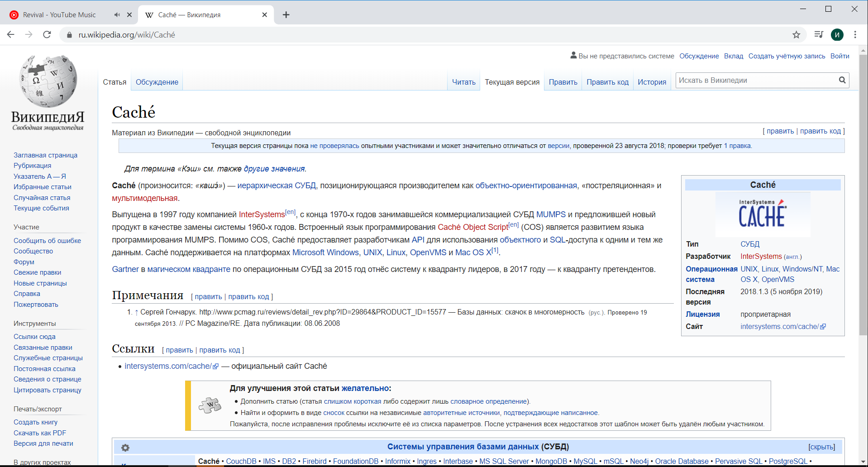Click the InterSystems Caché logo image
The image size is (868, 467).
click(763, 214)
